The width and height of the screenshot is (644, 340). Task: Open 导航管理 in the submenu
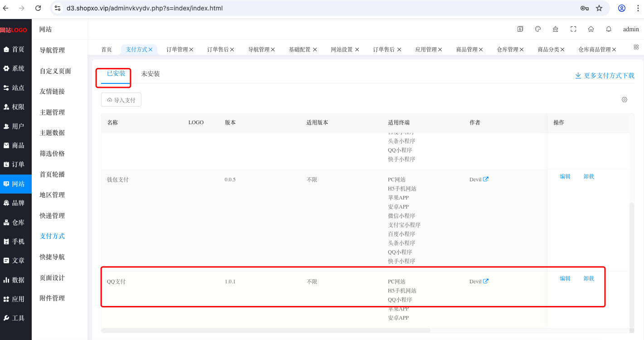[52, 50]
